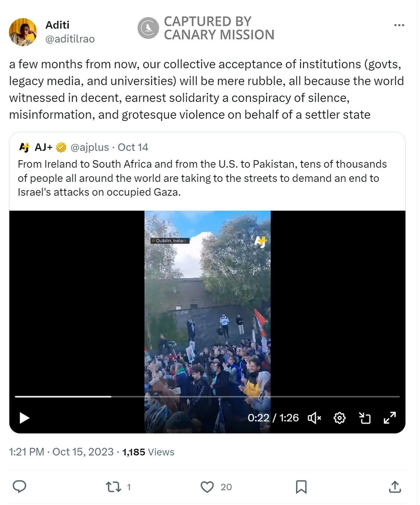Bookmark this tweet

tap(301, 487)
